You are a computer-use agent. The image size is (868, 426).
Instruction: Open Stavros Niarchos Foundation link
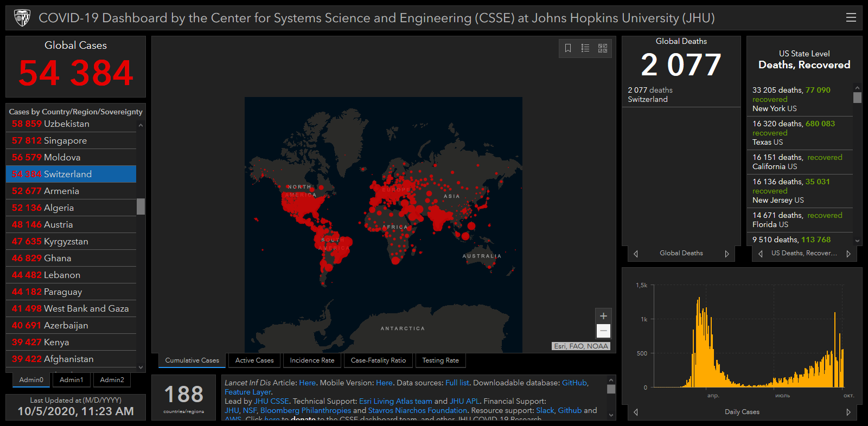point(417,410)
